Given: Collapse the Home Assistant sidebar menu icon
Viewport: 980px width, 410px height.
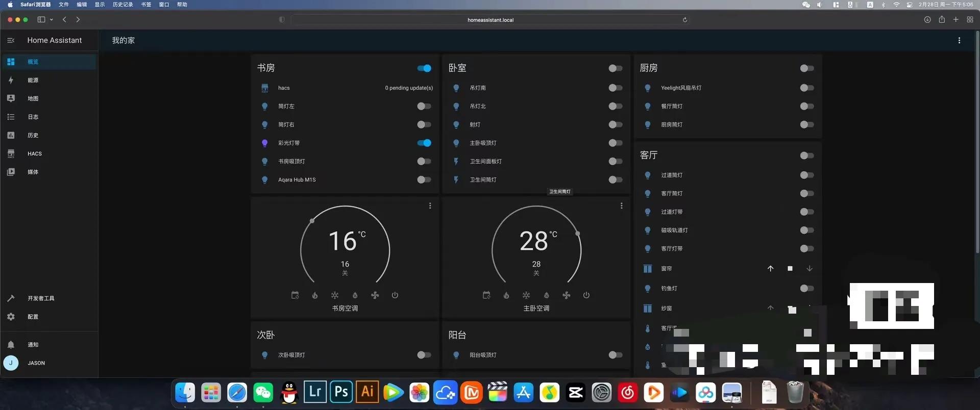Looking at the screenshot, I should click(x=11, y=40).
